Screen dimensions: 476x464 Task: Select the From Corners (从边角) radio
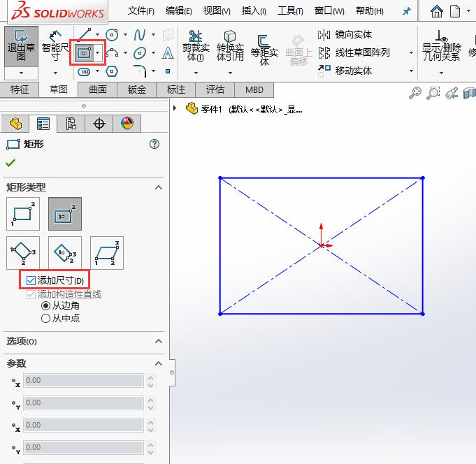[45, 305]
